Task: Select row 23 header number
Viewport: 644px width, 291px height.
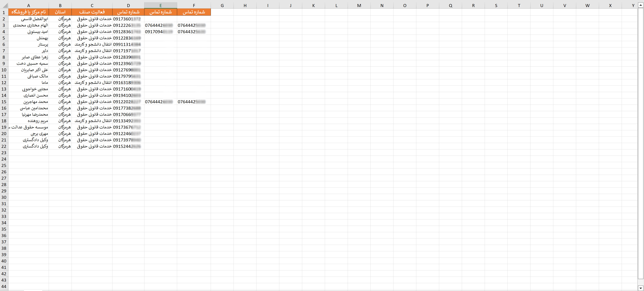Action: click(4, 153)
